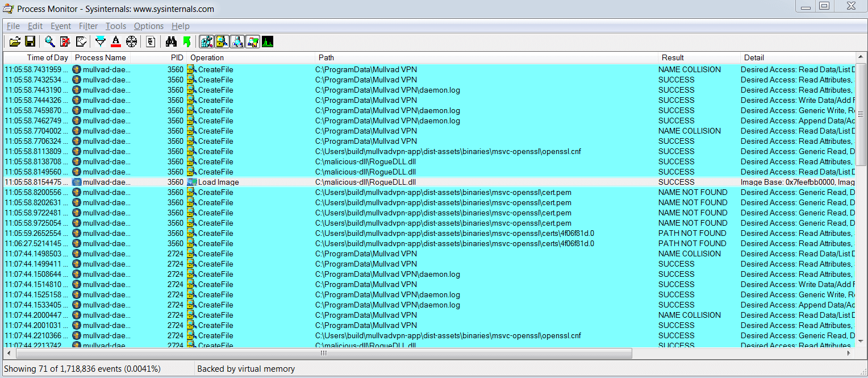
Task: Save events with the floppy disk icon
Action: (30, 41)
